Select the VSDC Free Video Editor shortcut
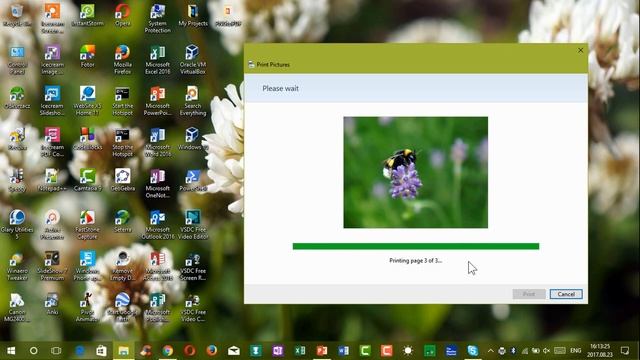This screenshot has width=640, height=360. pos(193,225)
